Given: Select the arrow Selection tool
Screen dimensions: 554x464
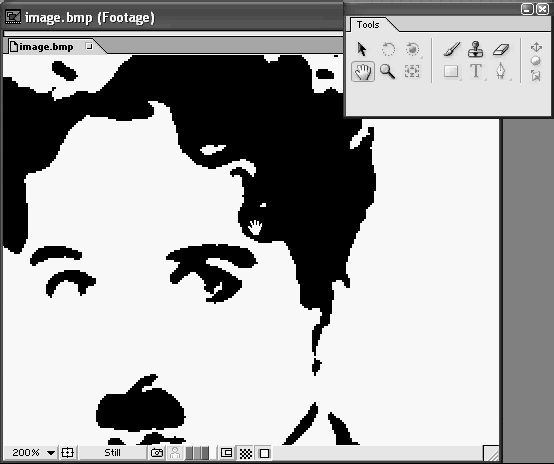Looking at the screenshot, I should (362, 49).
